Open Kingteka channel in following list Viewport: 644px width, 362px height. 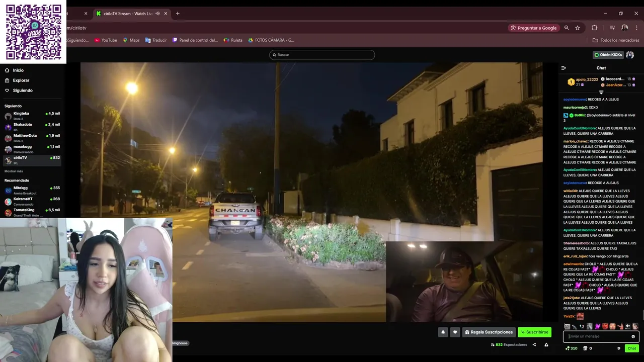(x=32, y=116)
